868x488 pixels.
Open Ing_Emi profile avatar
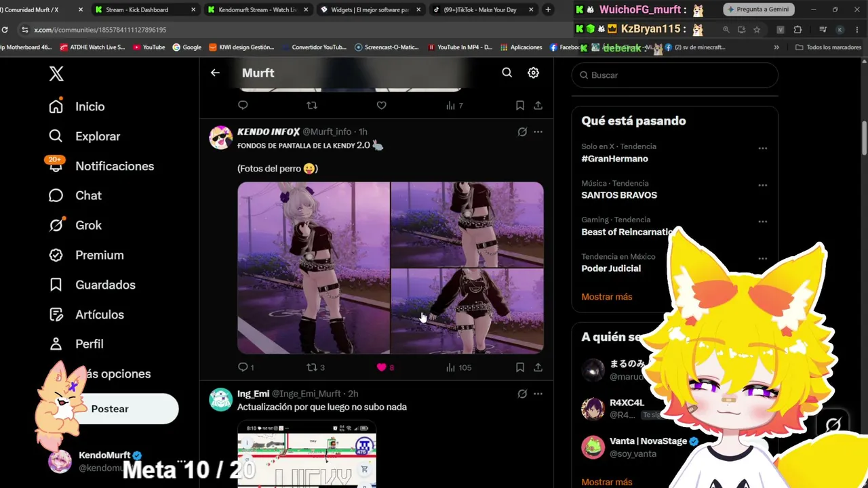coord(220,400)
